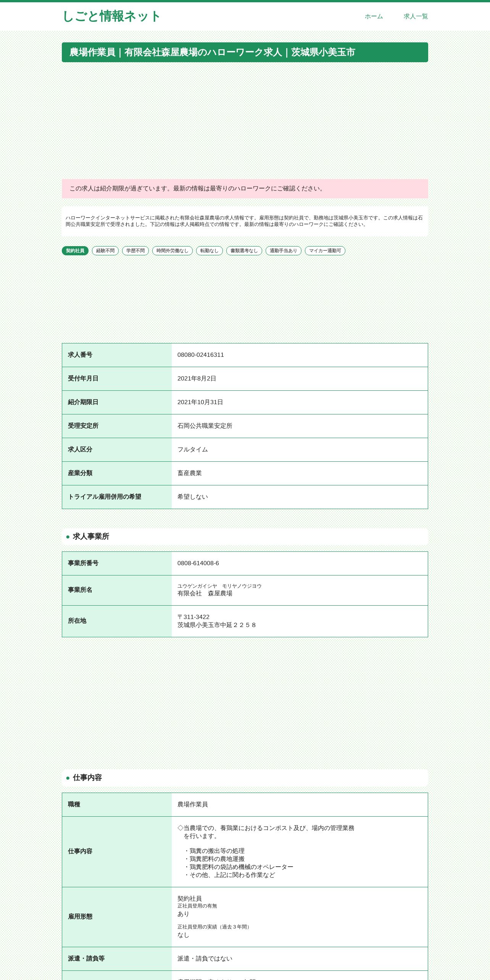Open the 求人一覧 navigation link
This screenshot has width=490, height=980.
point(416,16)
